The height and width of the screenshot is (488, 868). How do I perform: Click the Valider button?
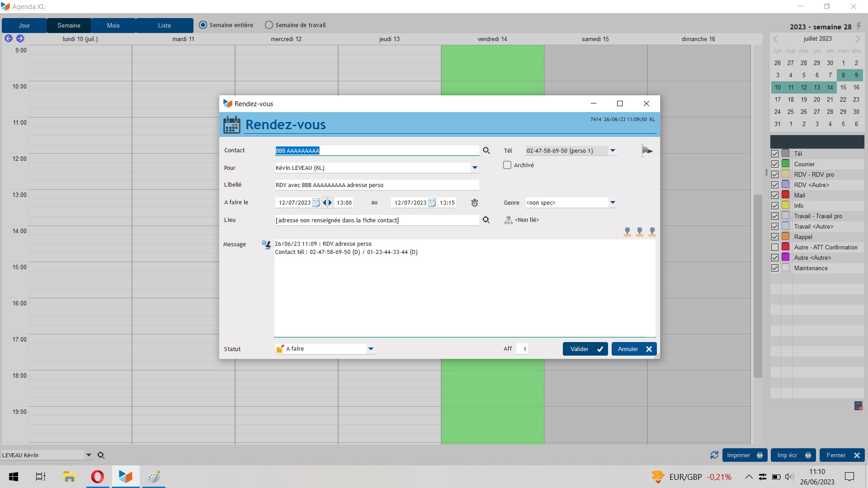tap(585, 349)
